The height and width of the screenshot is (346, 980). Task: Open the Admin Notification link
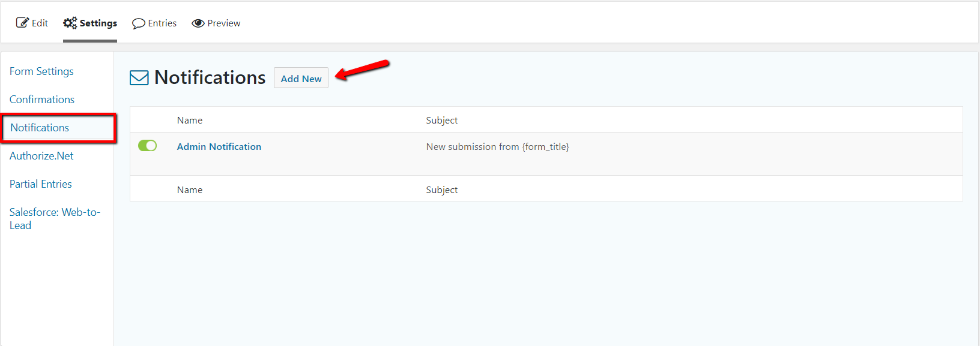click(219, 146)
